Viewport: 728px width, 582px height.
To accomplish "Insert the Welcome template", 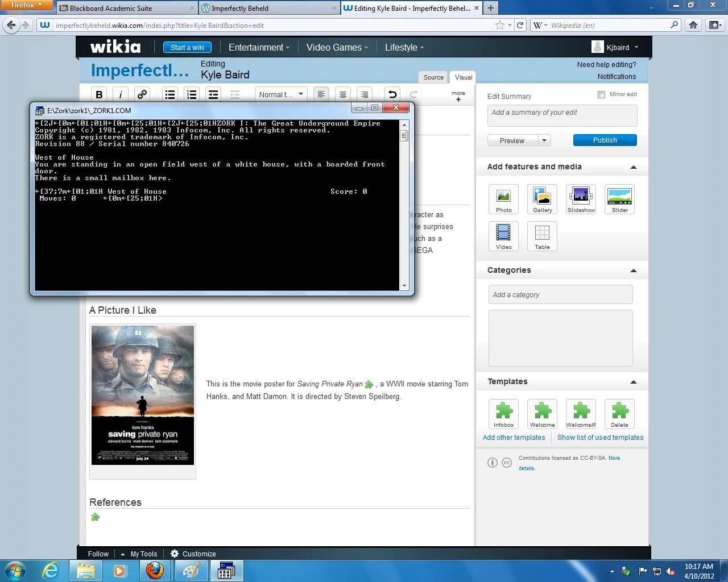I will (542, 414).
